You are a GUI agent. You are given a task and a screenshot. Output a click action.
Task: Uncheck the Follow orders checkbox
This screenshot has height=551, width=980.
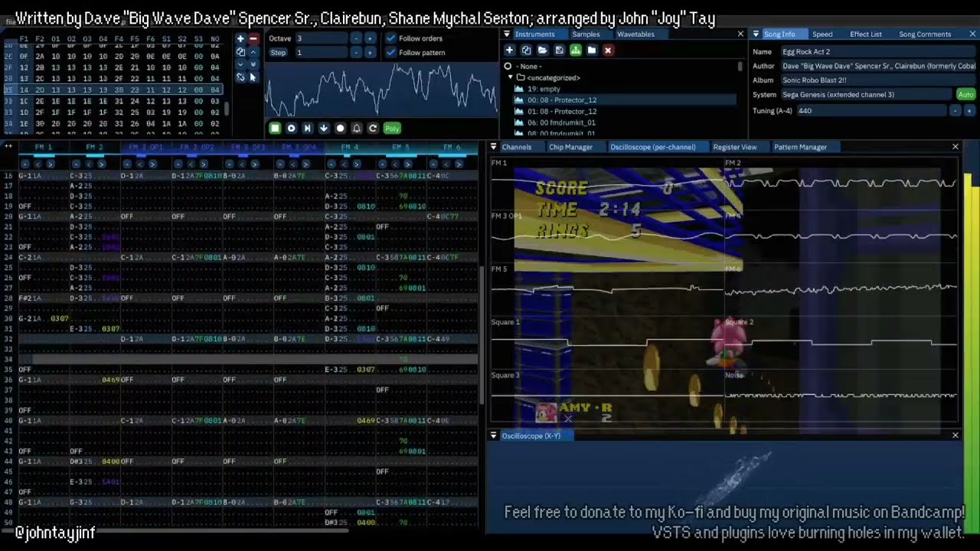point(391,38)
